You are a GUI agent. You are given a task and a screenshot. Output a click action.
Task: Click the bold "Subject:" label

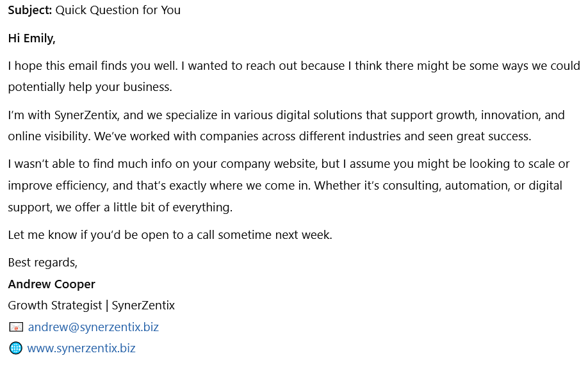click(30, 10)
